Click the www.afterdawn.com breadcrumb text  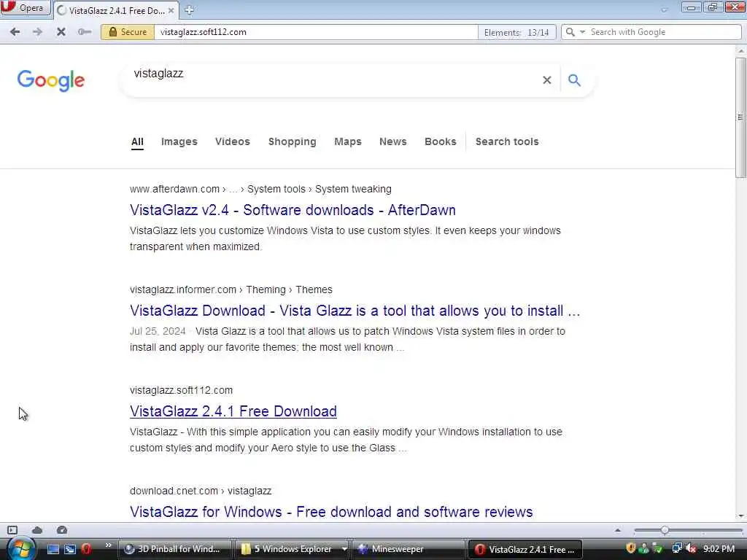pos(174,189)
